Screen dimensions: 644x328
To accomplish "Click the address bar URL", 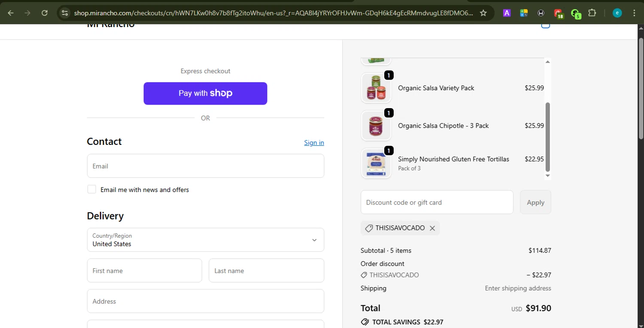I will click(273, 13).
